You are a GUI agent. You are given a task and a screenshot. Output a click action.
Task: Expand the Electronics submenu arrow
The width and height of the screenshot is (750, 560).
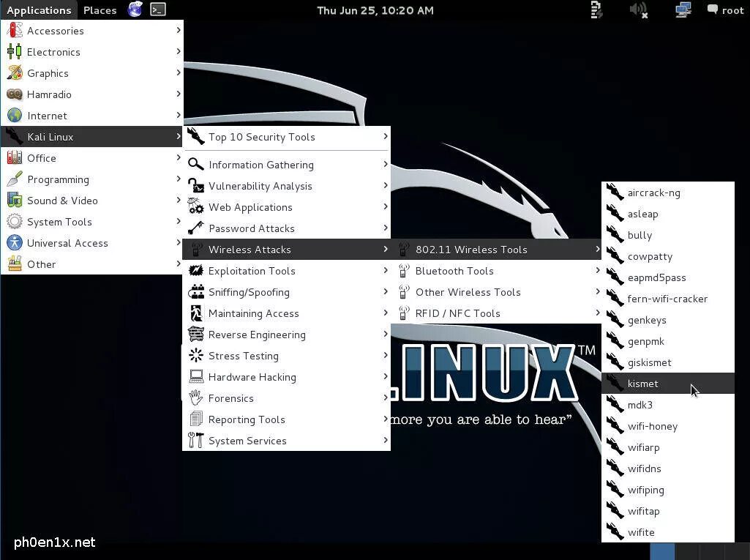pos(178,51)
